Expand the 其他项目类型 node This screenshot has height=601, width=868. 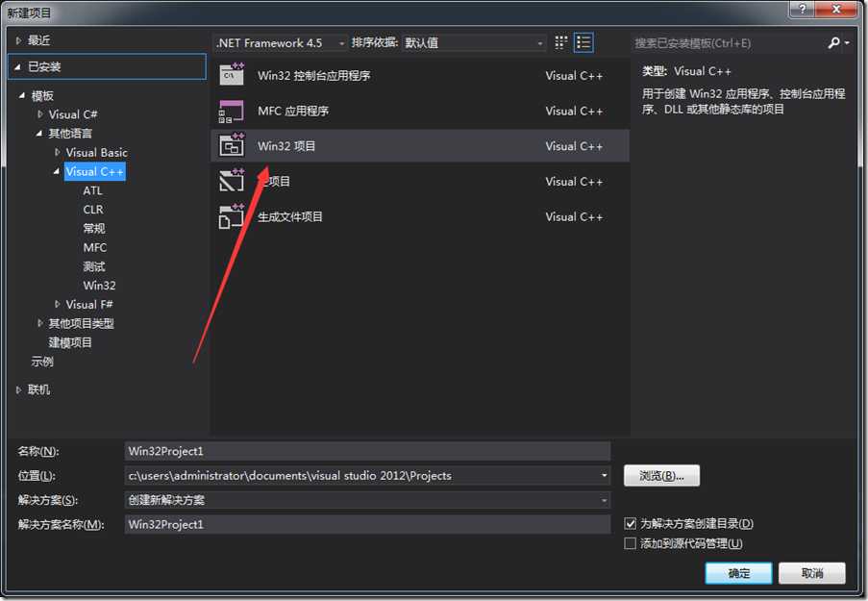[39, 323]
